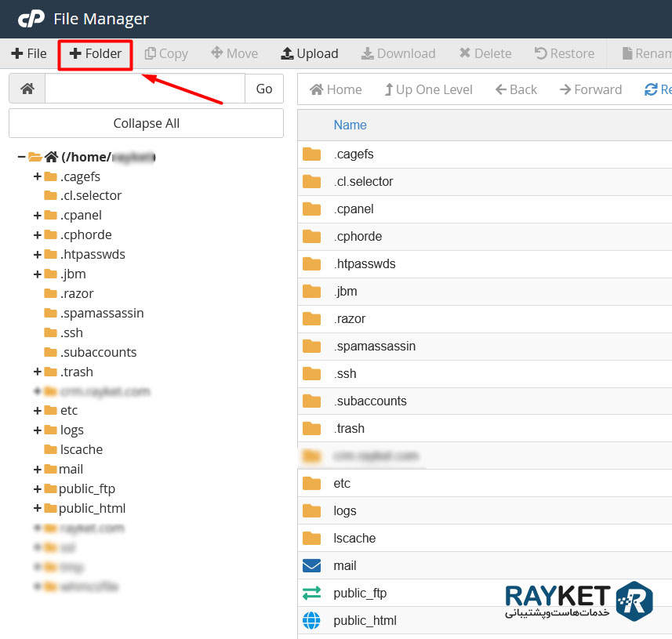Click Up One Level navigation item
Image resolution: width=672 pixels, height=639 pixels.
click(x=428, y=89)
